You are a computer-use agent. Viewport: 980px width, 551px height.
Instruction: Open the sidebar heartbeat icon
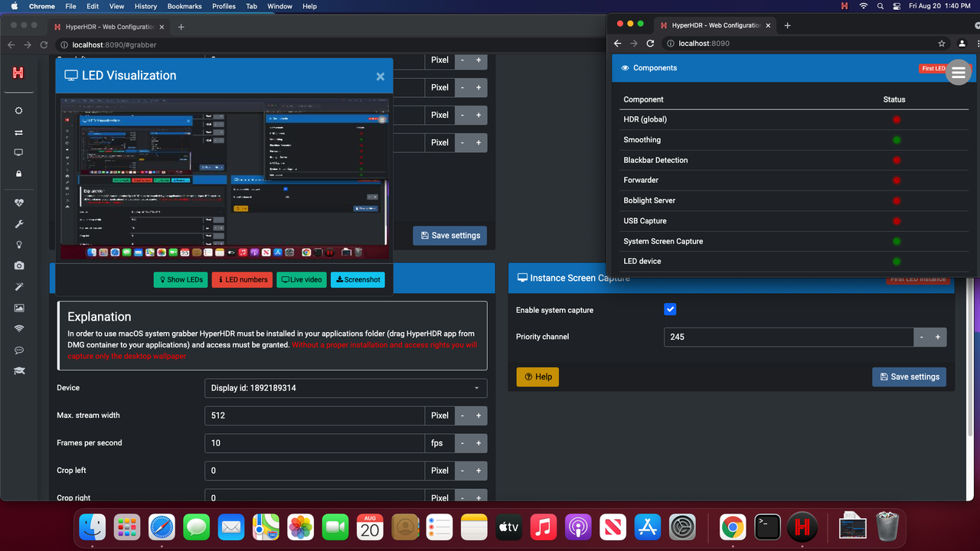[x=19, y=204]
